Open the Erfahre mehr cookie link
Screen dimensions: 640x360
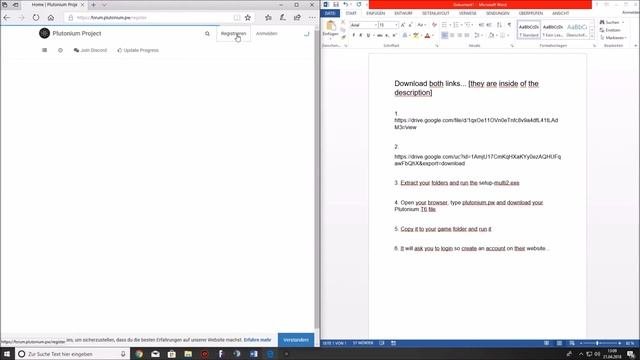click(x=258, y=340)
